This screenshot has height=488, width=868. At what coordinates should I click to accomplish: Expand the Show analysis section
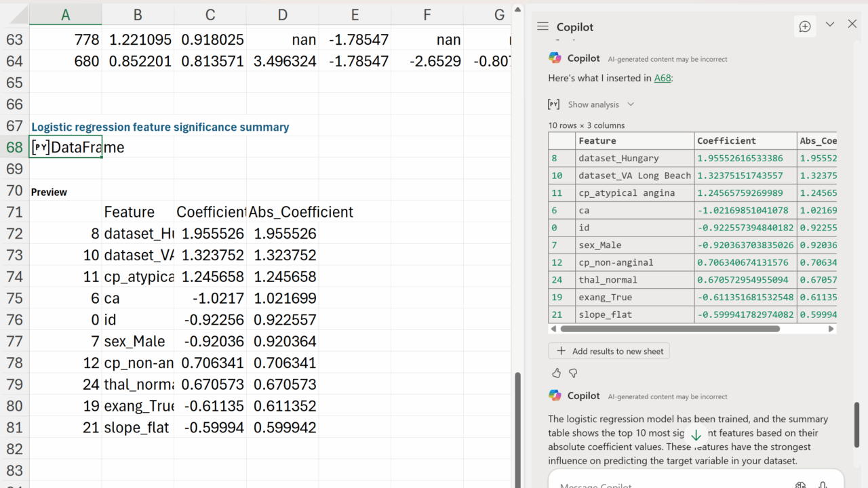[600, 104]
